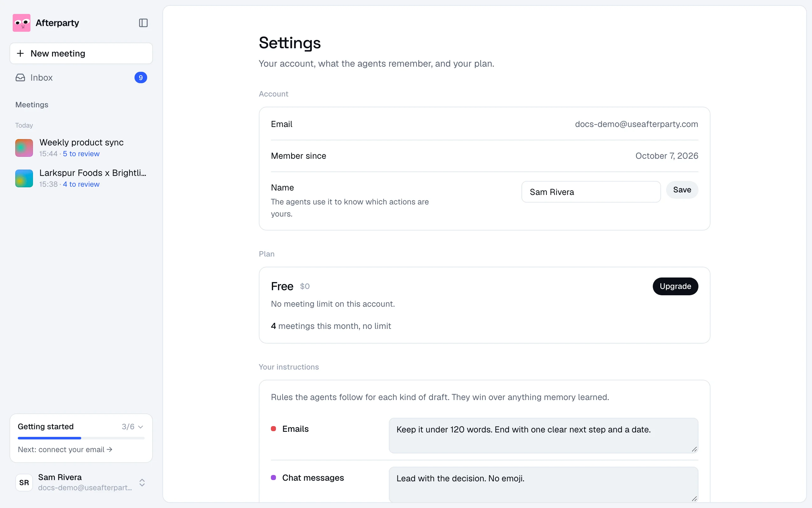Follow the Next: connect your email link
Image resolution: width=812 pixels, height=508 pixels.
coord(65,450)
